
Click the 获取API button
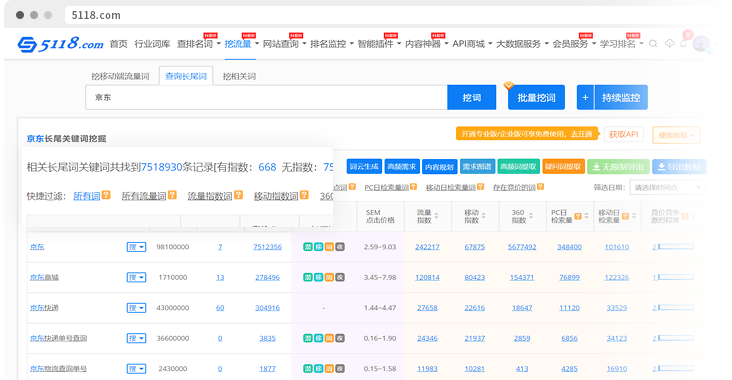(x=624, y=134)
